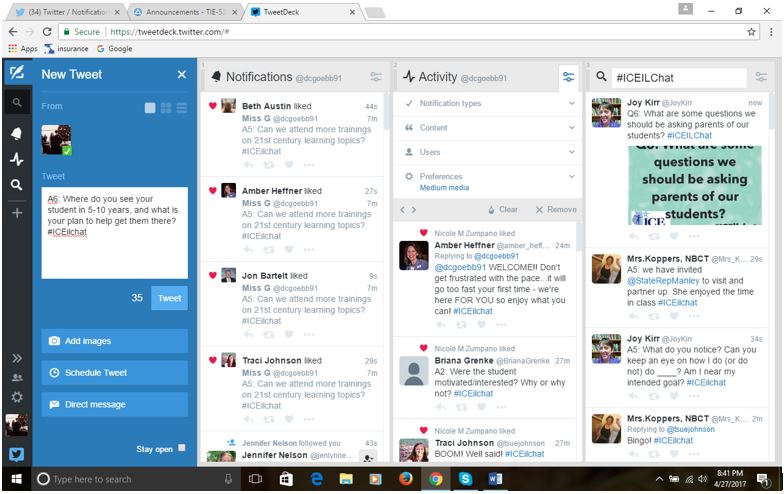Reply to Amber Heffner's WELCOME tweet
Viewport: 784px width, 494px height.
coord(441,325)
